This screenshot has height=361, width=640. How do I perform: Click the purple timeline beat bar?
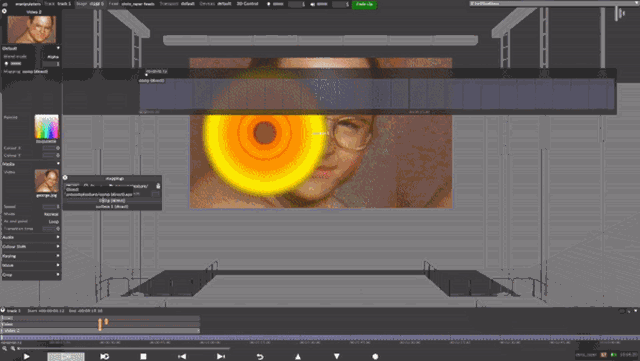click(x=320, y=338)
